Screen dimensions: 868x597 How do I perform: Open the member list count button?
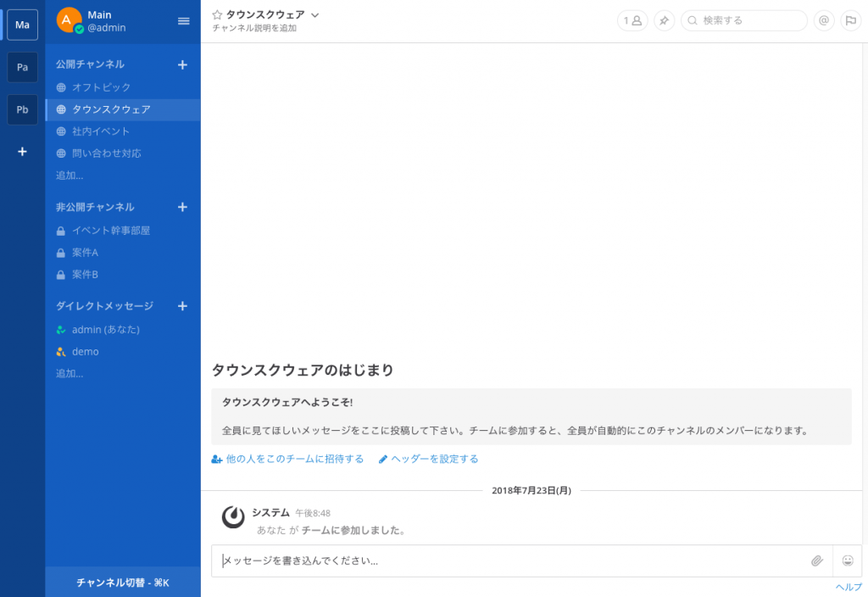point(632,21)
